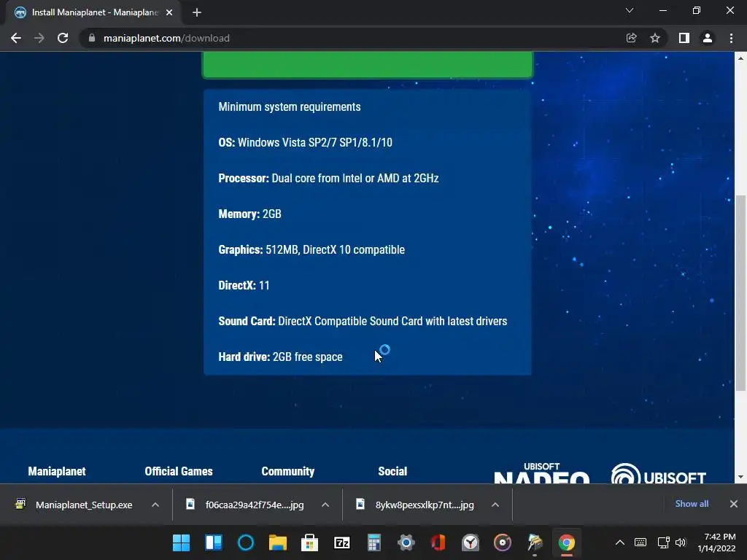
Task: Select the 'Minimum system requirements' heading
Action: coord(289,106)
